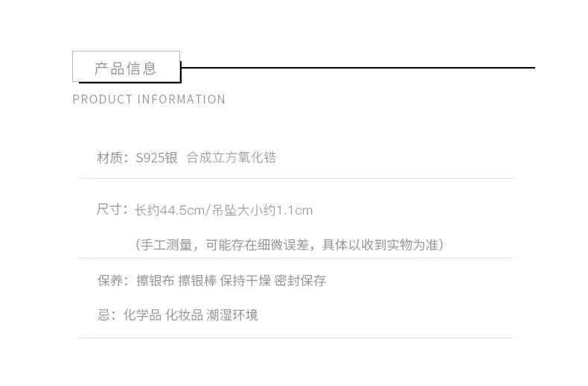The image size is (588, 386).
Task: Click the boxed 产品信息 heading
Action: click(126, 68)
